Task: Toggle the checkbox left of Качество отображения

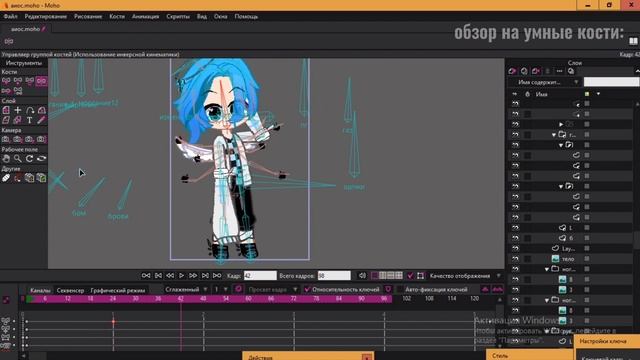Action: [x=411, y=276]
